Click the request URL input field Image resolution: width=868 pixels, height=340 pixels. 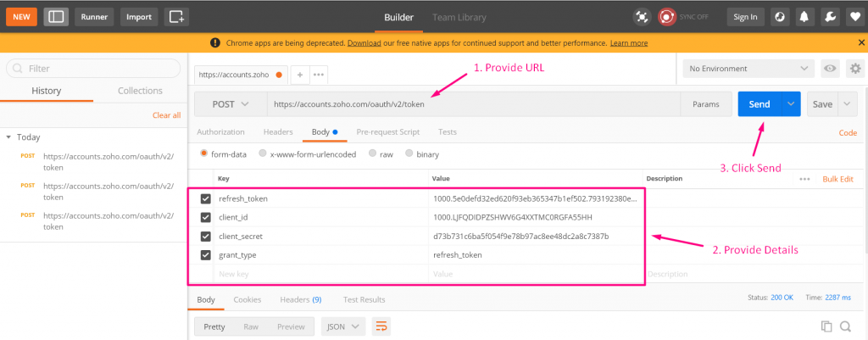click(473, 104)
